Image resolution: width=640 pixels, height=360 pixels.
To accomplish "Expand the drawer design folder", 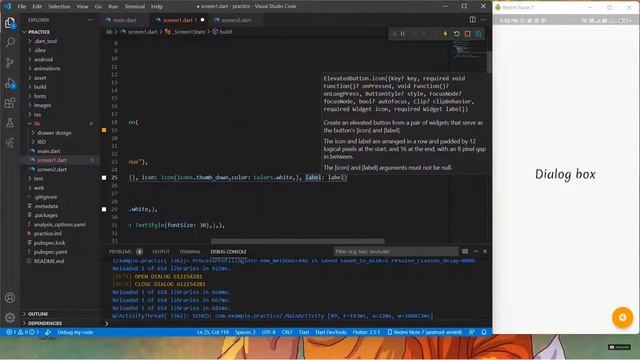I will (54, 133).
